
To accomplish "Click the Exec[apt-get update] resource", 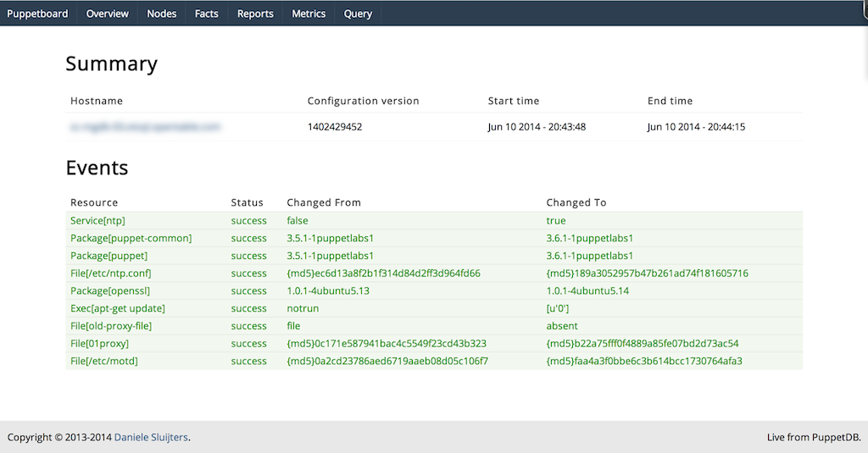I will click(117, 308).
